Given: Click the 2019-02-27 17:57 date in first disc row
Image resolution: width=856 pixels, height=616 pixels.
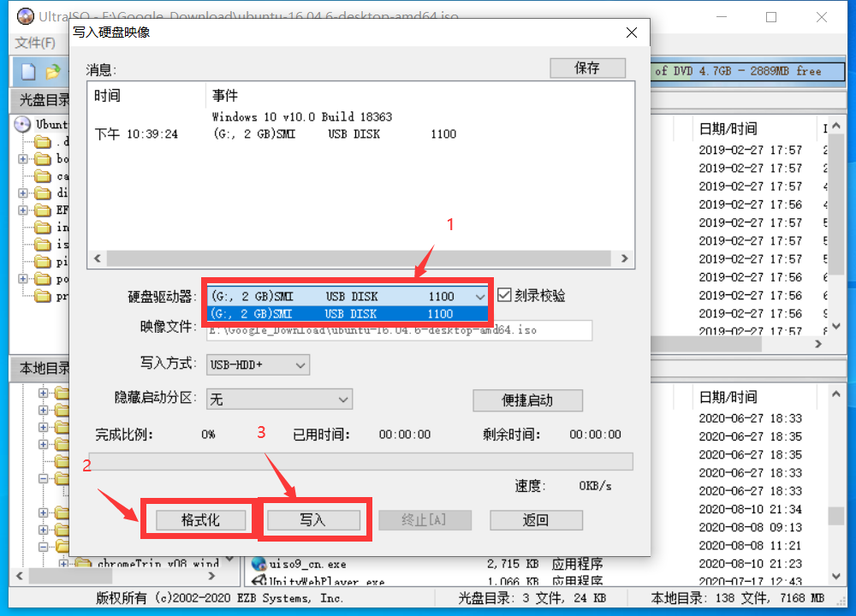Looking at the screenshot, I should click(x=750, y=150).
